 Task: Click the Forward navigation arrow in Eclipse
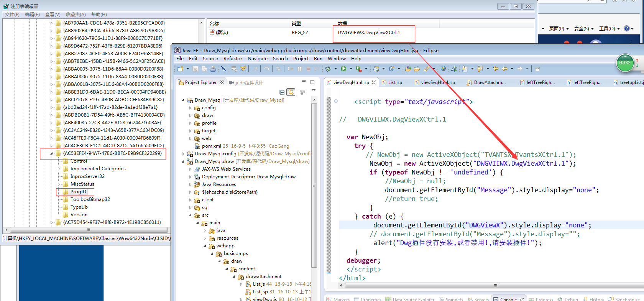(520, 69)
